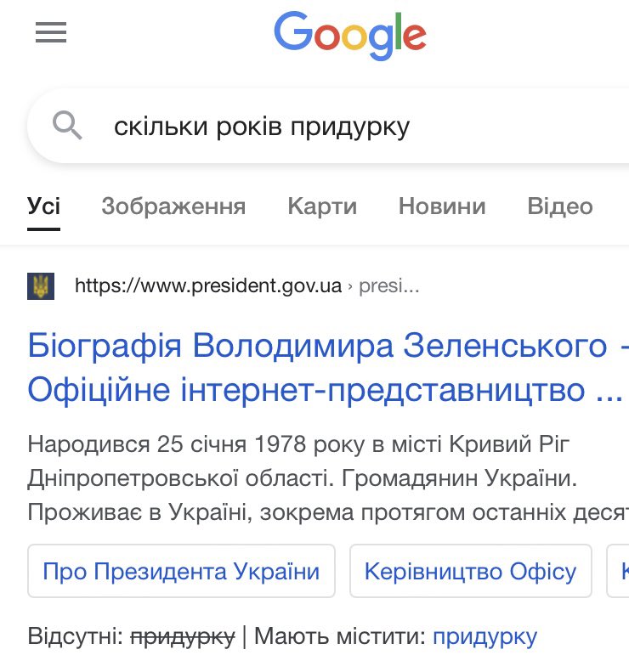Viewport: 629px width, 672px height.
Task: Click the struck-through word after Відсутні
Action: pyautogui.click(x=184, y=635)
